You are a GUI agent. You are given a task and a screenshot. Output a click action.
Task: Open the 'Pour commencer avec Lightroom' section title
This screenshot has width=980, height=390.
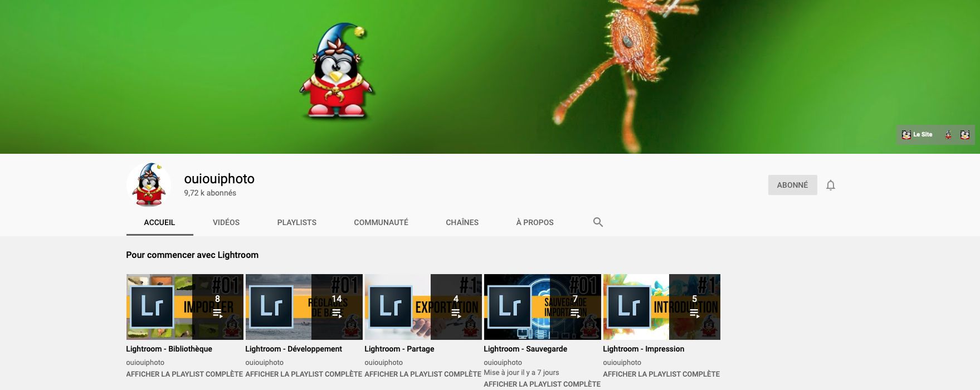tap(192, 255)
